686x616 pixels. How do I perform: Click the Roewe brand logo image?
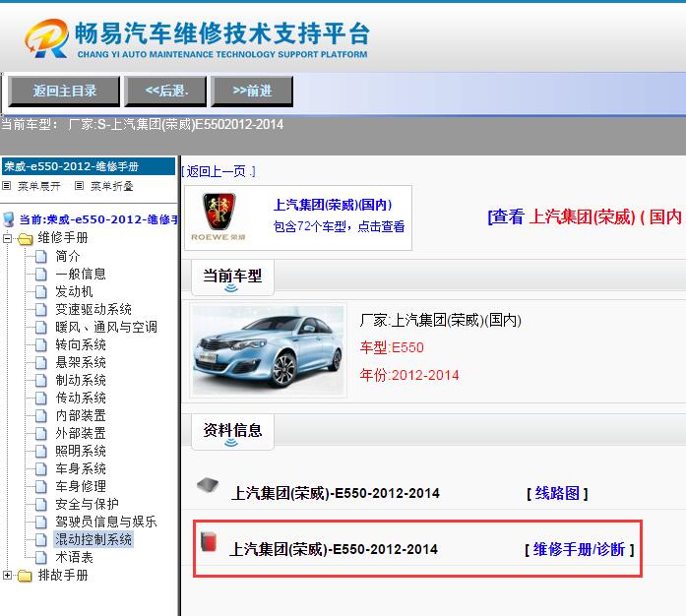[x=218, y=216]
